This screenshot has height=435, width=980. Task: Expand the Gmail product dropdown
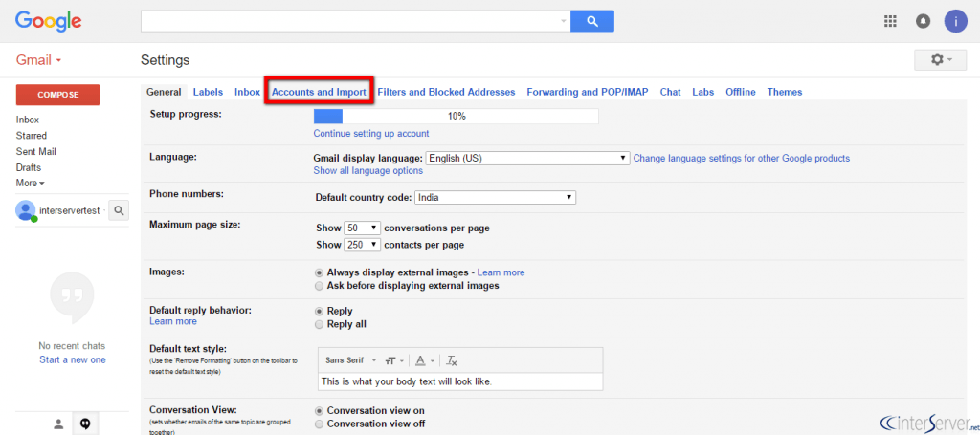tap(38, 60)
